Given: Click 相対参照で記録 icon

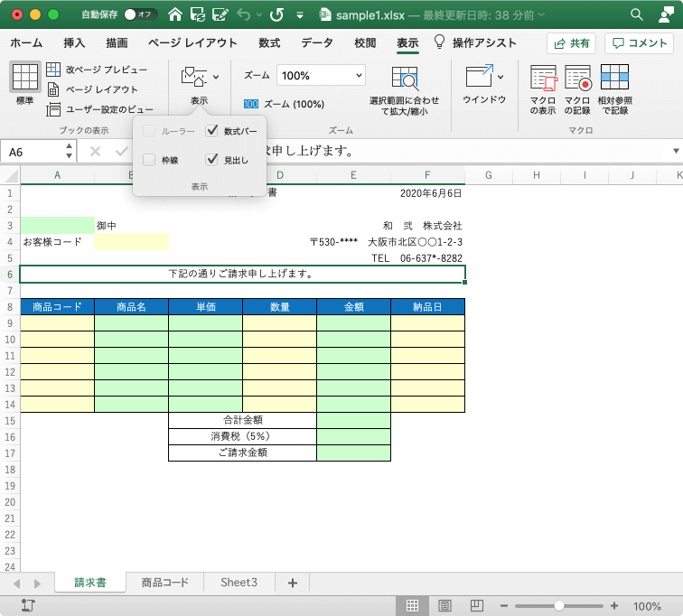Looking at the screenshot, I should [x=614, y=77].
